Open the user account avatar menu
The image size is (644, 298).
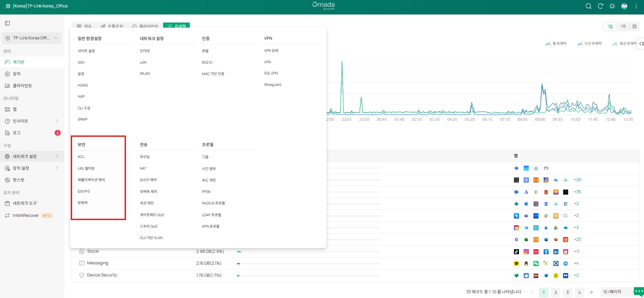click(624, 6)
